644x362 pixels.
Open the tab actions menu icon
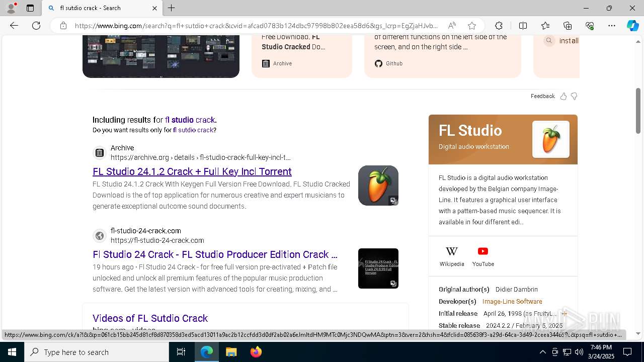30,8
